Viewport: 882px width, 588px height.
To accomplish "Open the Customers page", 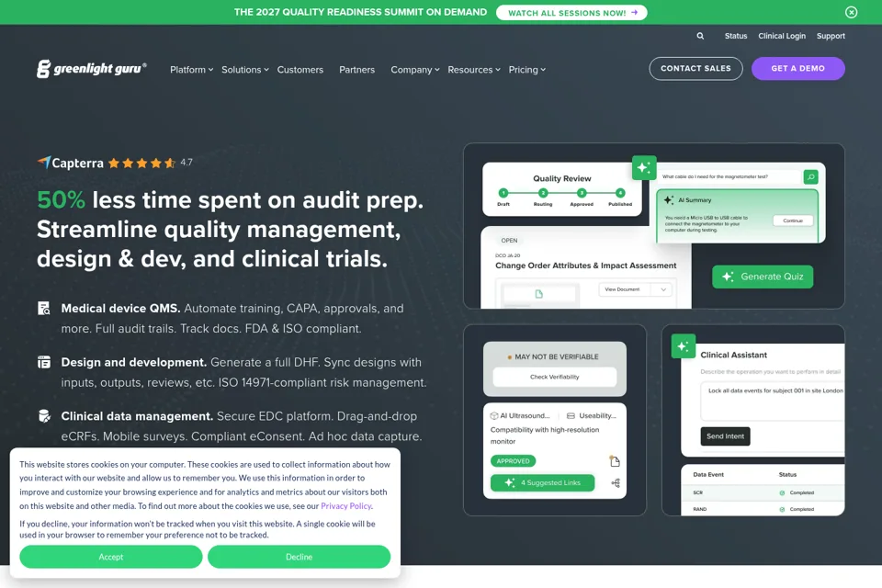I will pos(300,70).
